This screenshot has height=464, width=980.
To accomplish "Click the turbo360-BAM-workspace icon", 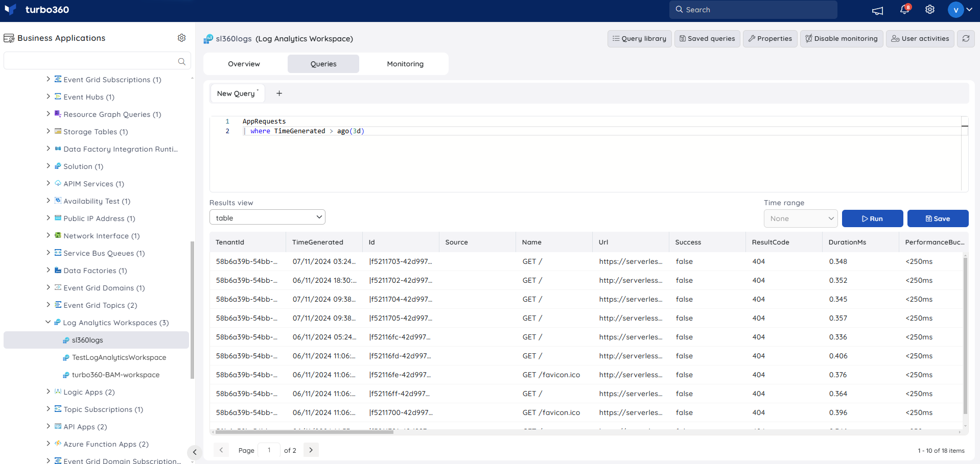I will [66, 375].
